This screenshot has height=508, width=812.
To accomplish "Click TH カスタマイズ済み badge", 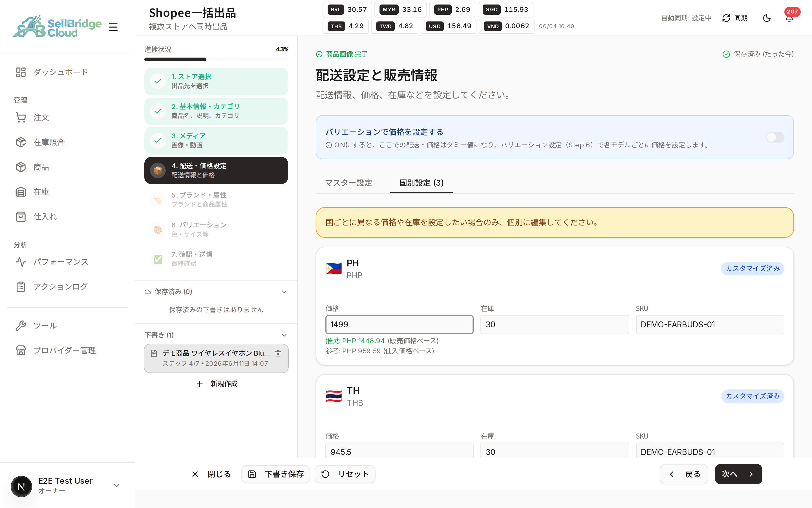I will click(x=753, y=396).
